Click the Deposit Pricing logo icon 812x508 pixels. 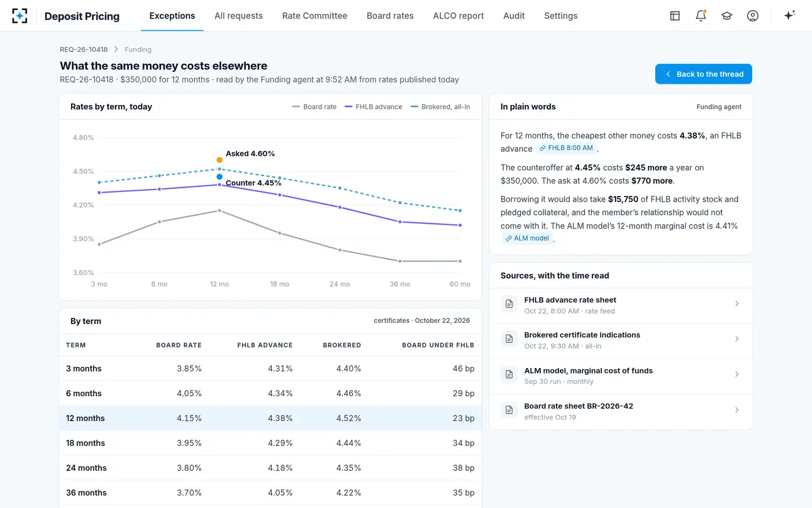pyautogui.click(x=20, y=16)
